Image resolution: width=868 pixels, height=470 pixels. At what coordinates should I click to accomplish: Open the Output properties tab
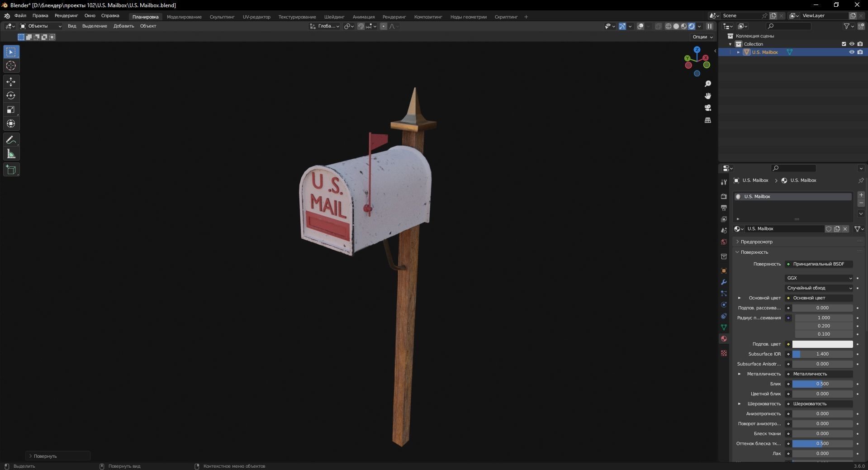724,208
